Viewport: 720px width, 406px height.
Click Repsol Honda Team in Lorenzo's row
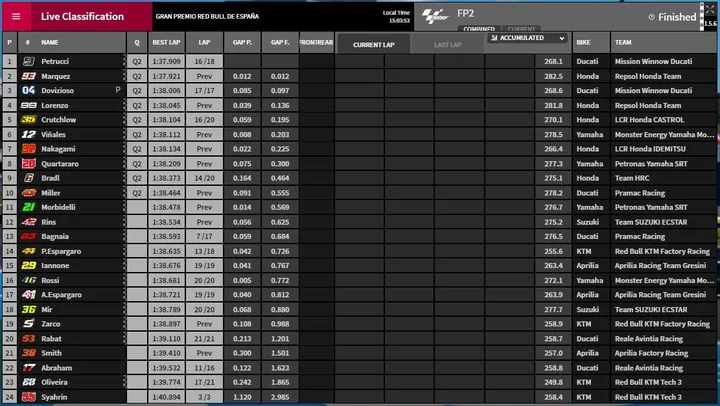(x=648, y=105)
